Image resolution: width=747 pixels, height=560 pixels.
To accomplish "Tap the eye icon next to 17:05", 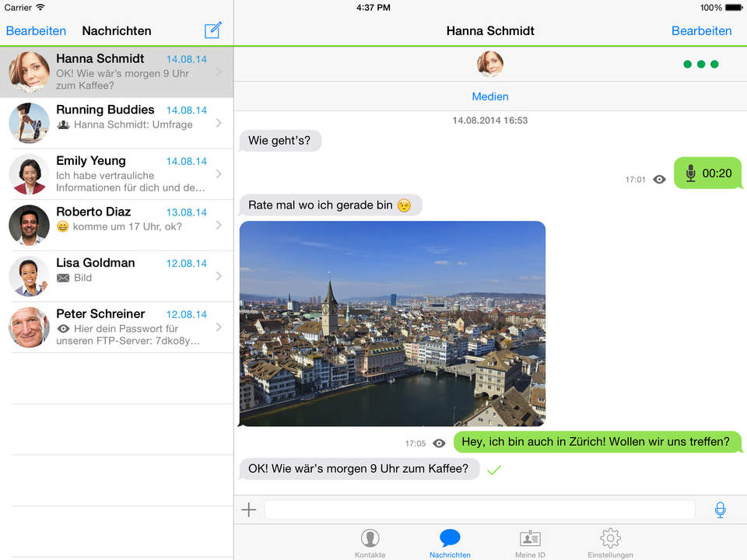I will [x=439, y=443].
